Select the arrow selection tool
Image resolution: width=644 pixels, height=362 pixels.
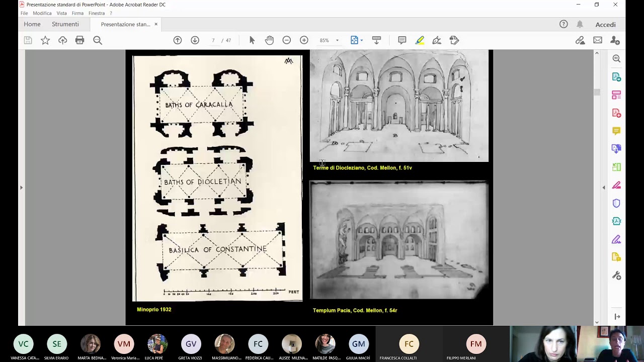(x=252, y=40)
